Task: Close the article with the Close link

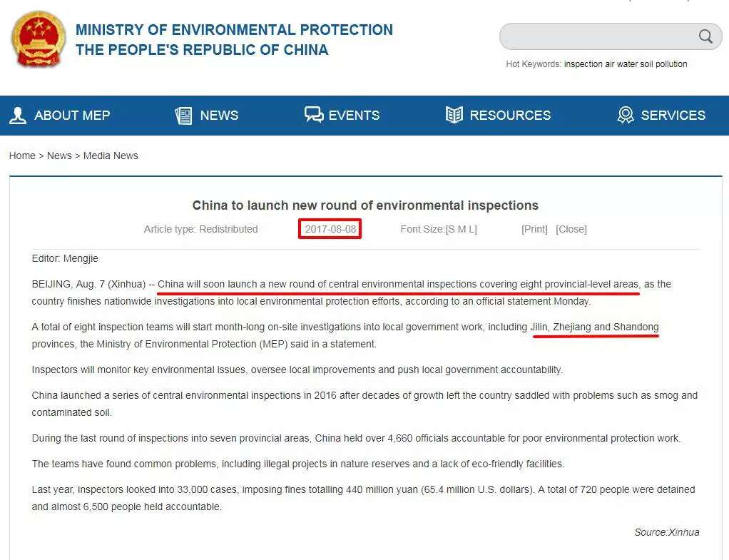Action: coord(571,229)
